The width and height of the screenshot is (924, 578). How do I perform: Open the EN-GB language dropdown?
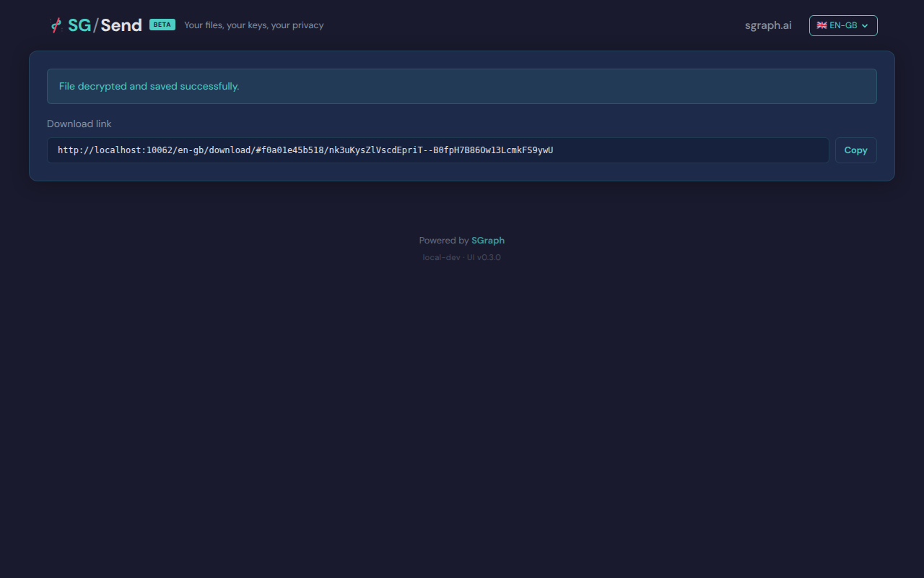point(842,25)
